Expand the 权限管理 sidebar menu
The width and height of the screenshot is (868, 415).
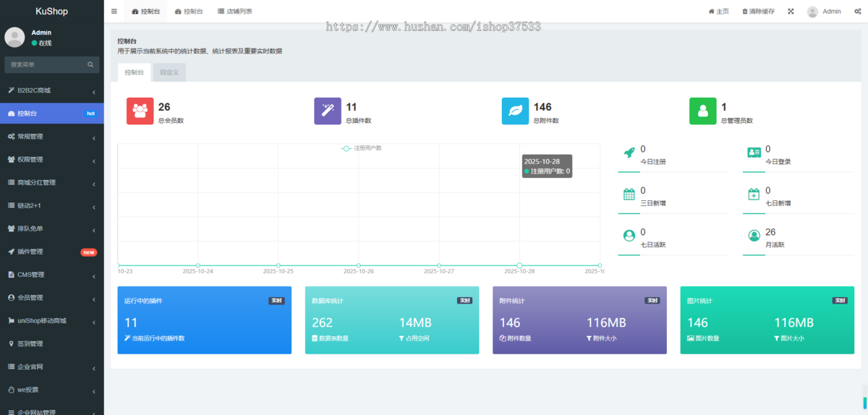(51, 160)
